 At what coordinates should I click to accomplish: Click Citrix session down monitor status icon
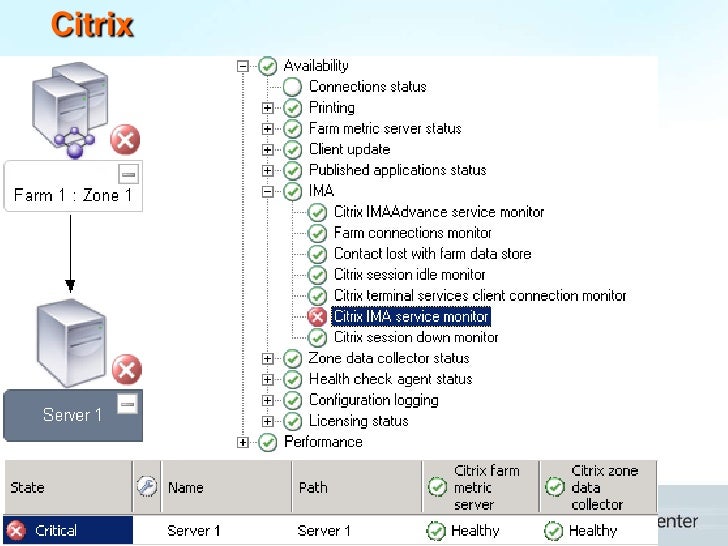(x=317, y=338)
